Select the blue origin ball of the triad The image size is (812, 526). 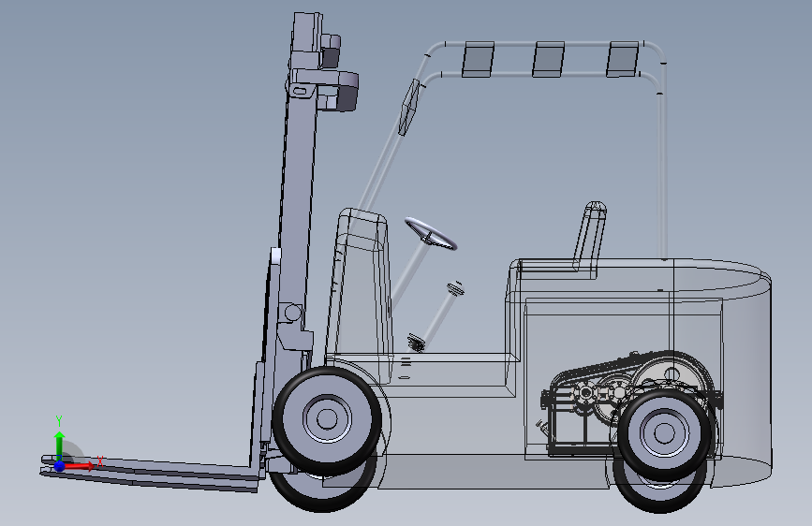click(x=60, y=466)
